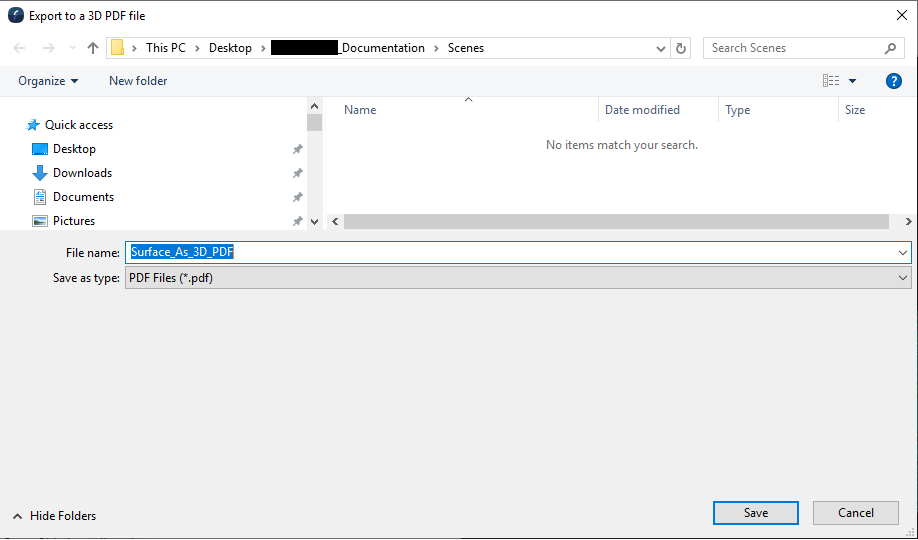Click the horizontal scrollbar left arrow

[335, 221]
